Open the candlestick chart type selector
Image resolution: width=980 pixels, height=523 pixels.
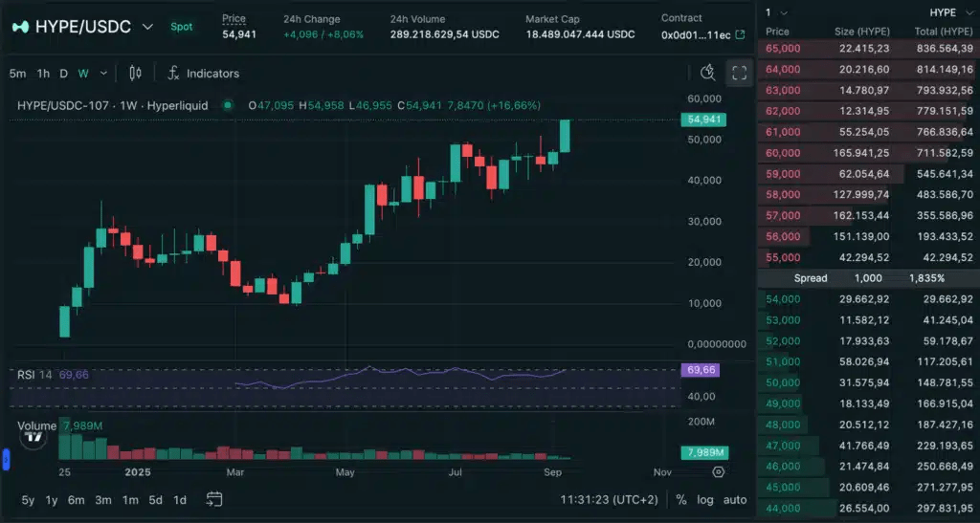135,73
